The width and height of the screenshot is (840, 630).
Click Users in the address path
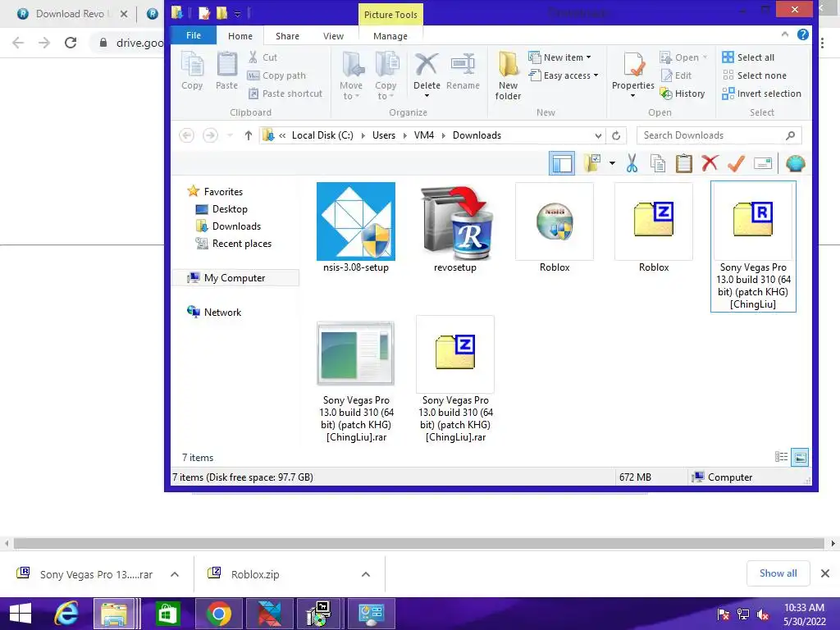point(384,135)
